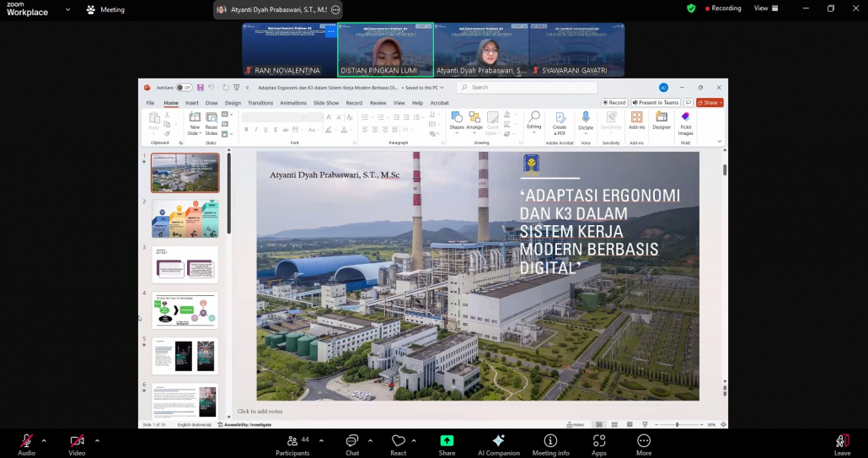Click Present in Teams button

(656, 102)
